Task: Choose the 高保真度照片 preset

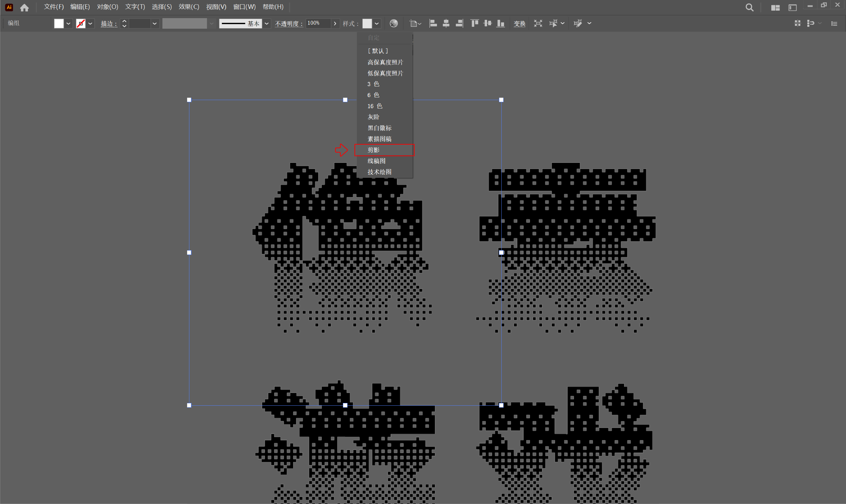Action: pos(385,62)
